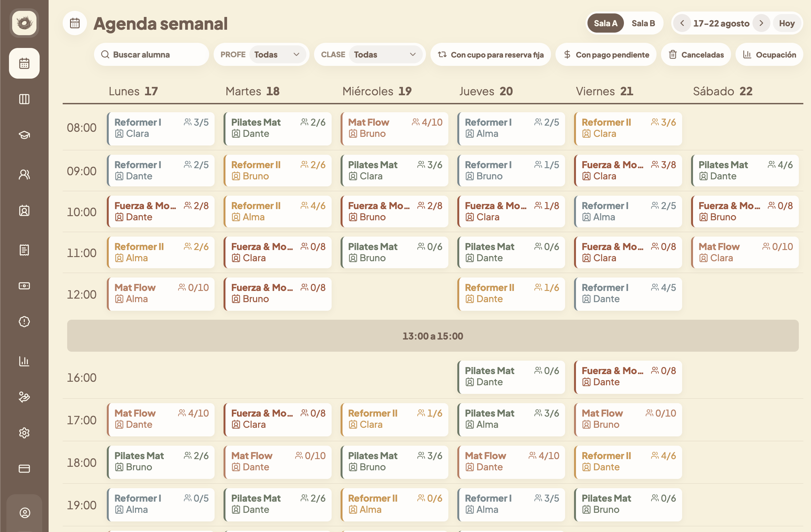The height and width of the screenshot is (532, 811).
Task: Jump to today with Hoy button
Action: (x=786, y=23)
